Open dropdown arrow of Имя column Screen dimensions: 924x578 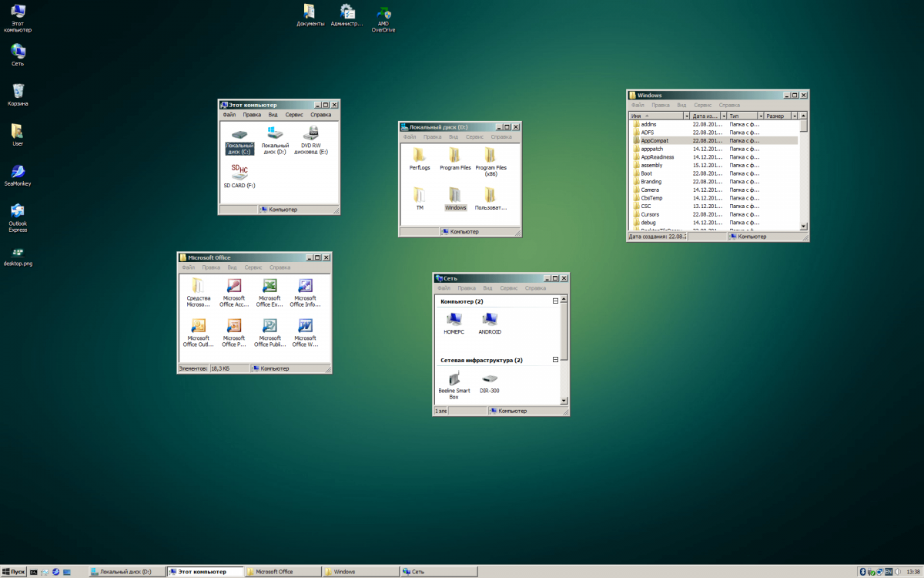(x=685, y=116)
